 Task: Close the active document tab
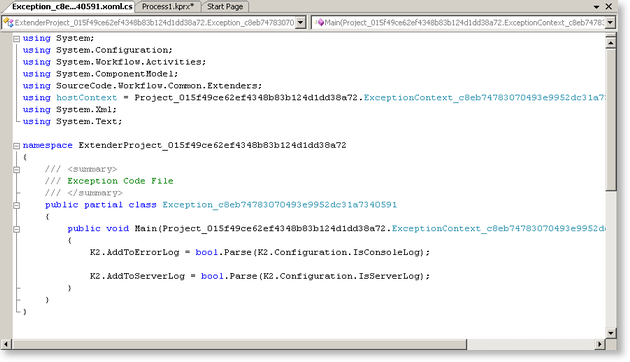coord(609,6)
